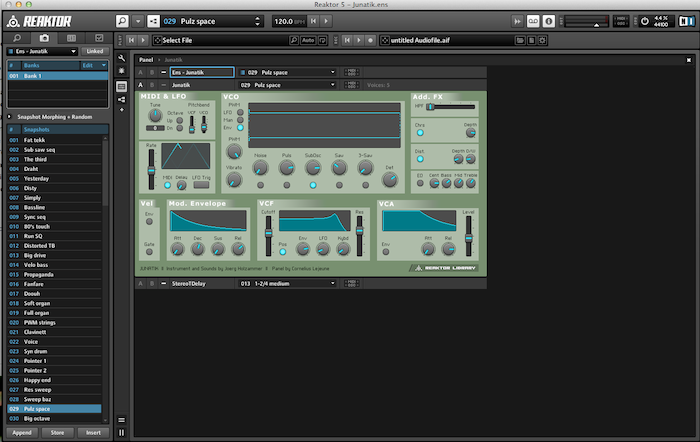Click the Insert snapshot button
Viewport: 700px width, 442px height.
coord(93,433)
